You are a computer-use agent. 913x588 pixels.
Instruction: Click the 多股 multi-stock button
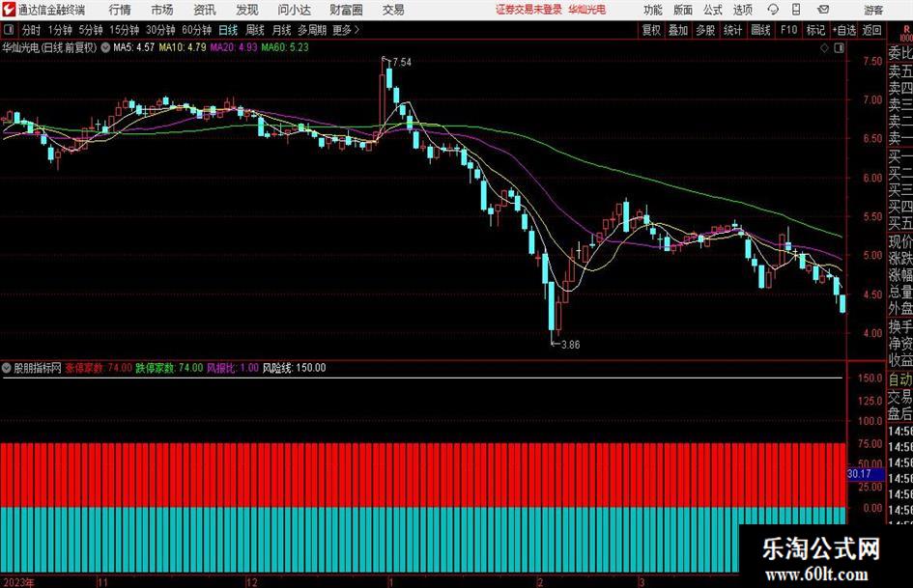point(705,30)
